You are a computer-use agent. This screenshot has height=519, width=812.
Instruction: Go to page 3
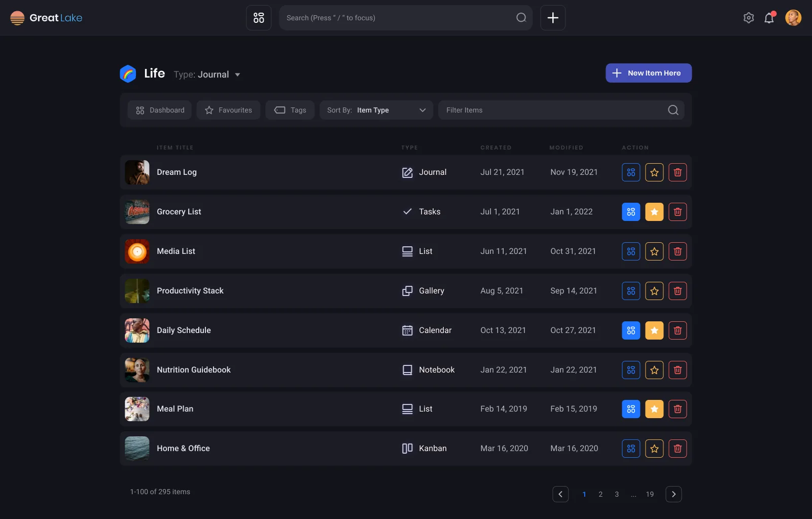tap(617, 494)
